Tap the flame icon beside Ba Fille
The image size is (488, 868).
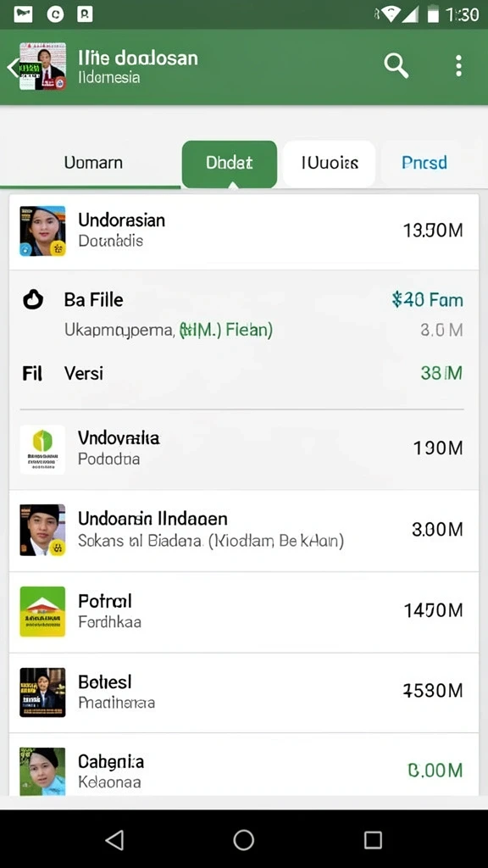[33, 299]
